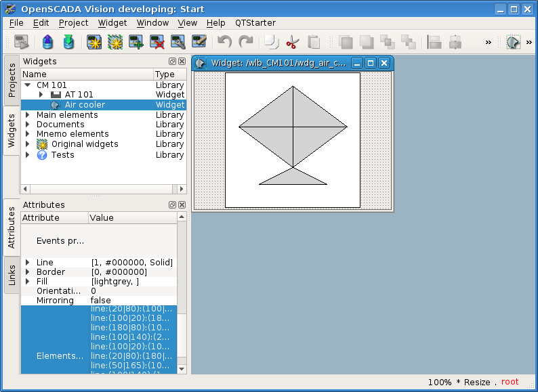This screenshot has width=538, height=392.
Task: Collapse the CM 101 library node
Action: (28, 85)
